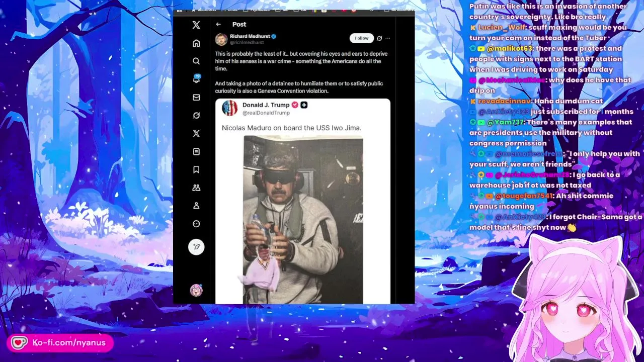
Task: Open the Notifications bell icon
Action: tap(196, 79)
